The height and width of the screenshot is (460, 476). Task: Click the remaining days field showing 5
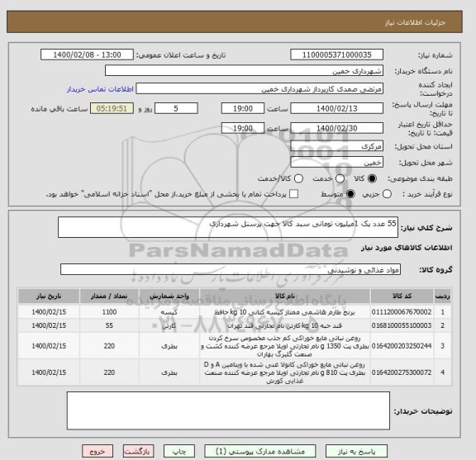(176, 108)
